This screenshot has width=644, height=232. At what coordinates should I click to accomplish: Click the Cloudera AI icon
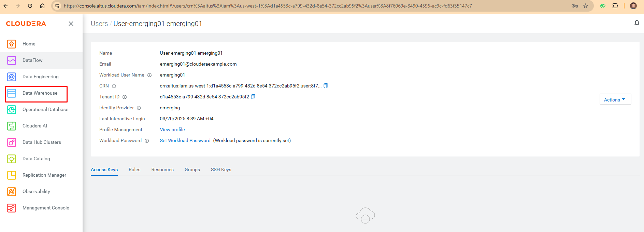(12, 126)
